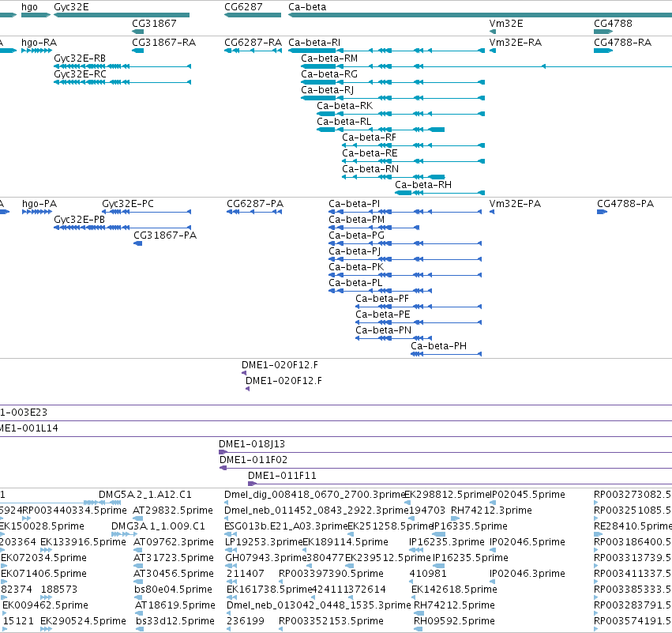
Task: Select EST label EK142618.5prime
Action: pyautogui.click(x=454, y=590)
